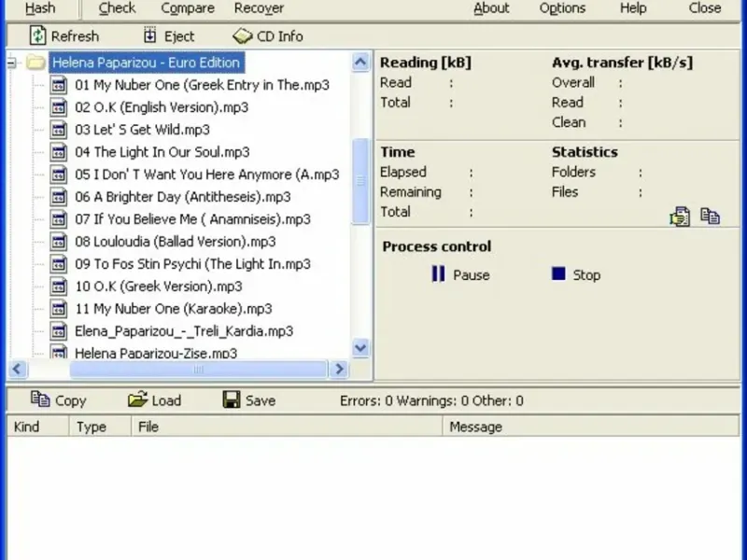Select 08 Louloudia (Ballad Version).mp3
The image size is (747, 560).
[176, 242]
